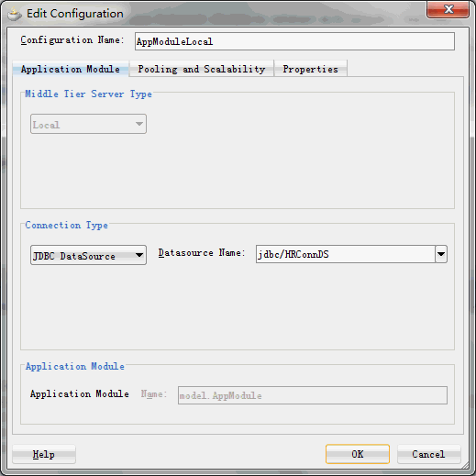476x476 pixels.
Task: Expand the JDBC DataSource connection type dropdown
Action: [x=88, y=255]
